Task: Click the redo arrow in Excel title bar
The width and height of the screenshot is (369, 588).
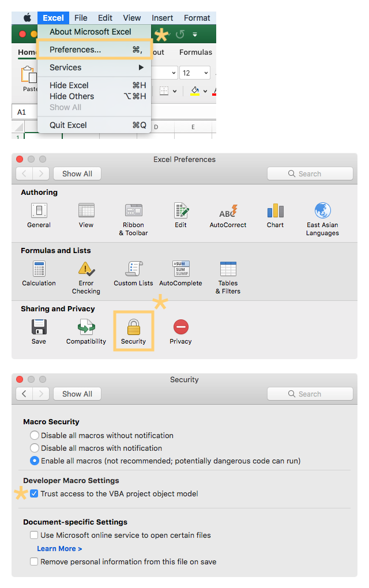Action: pyautogui.click(x=180, y=35)
